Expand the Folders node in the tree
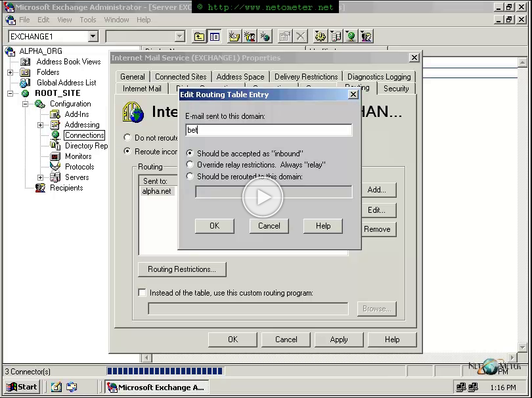This screenshot has height=398, width=532. pyautogui.click(x=10, y=72)
